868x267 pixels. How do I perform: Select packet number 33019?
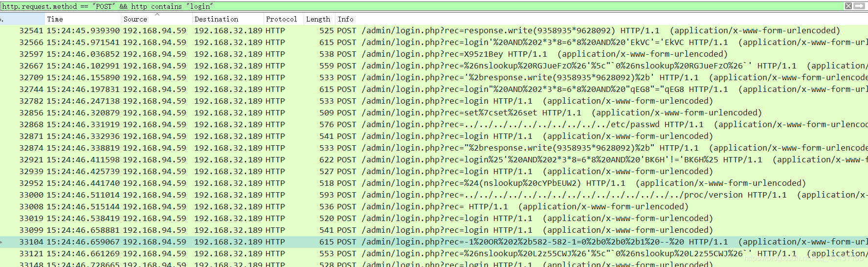click(x=434, y=218)
